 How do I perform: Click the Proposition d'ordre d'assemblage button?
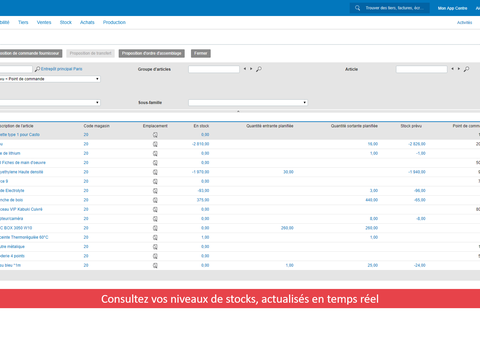pos(152,53)
